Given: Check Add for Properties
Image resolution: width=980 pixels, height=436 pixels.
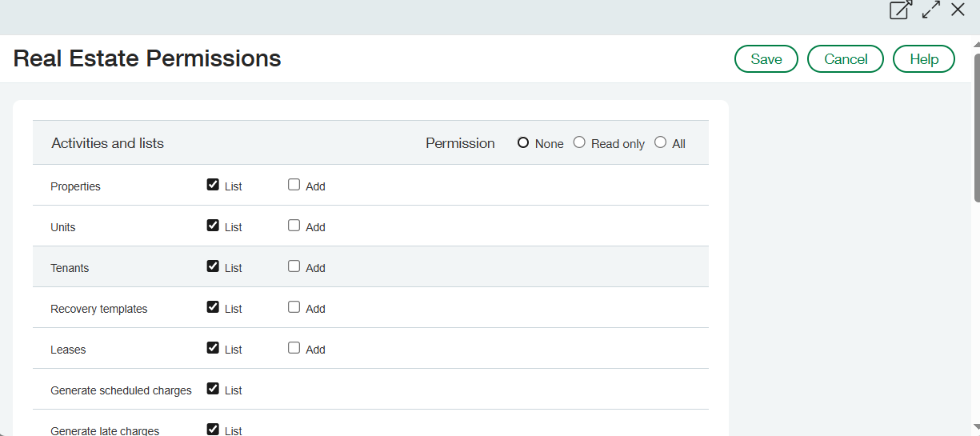Looking at the screenshot, I should coord(294,185).
